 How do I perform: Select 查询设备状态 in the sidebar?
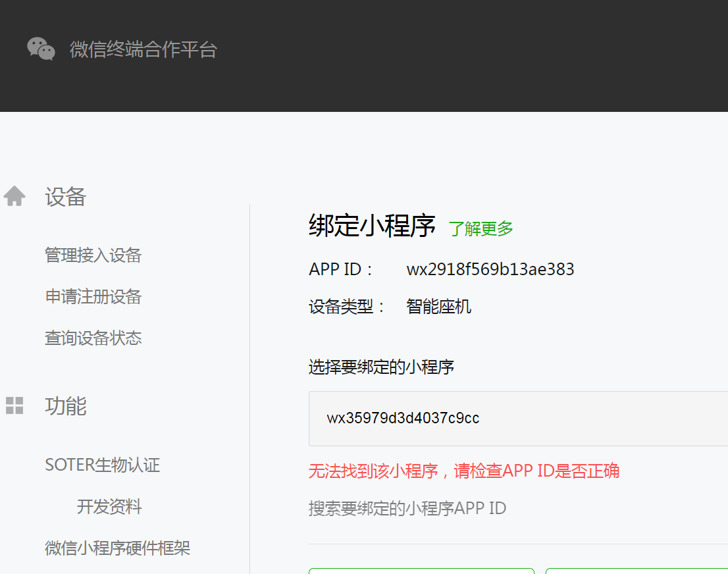coord(93,338)
